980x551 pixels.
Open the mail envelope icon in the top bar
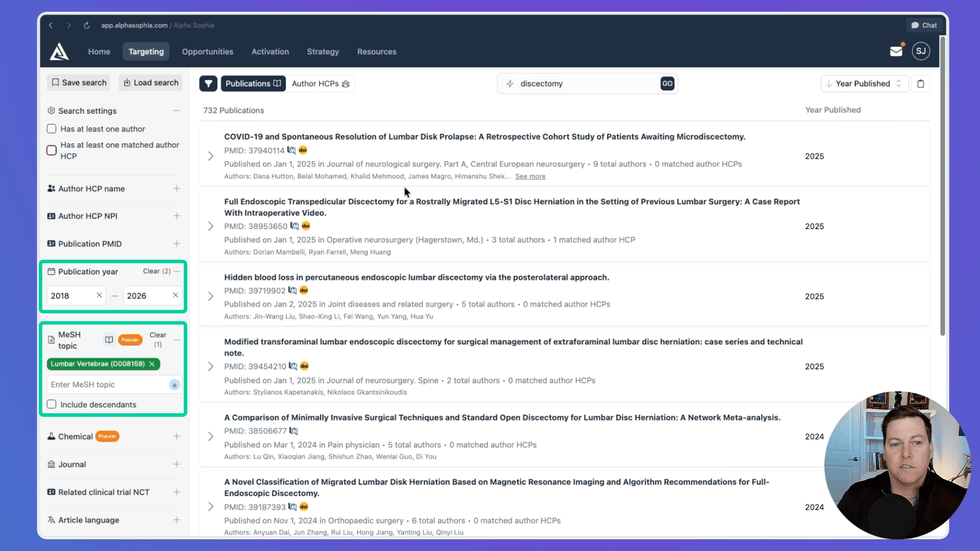[x=896, y=51]
